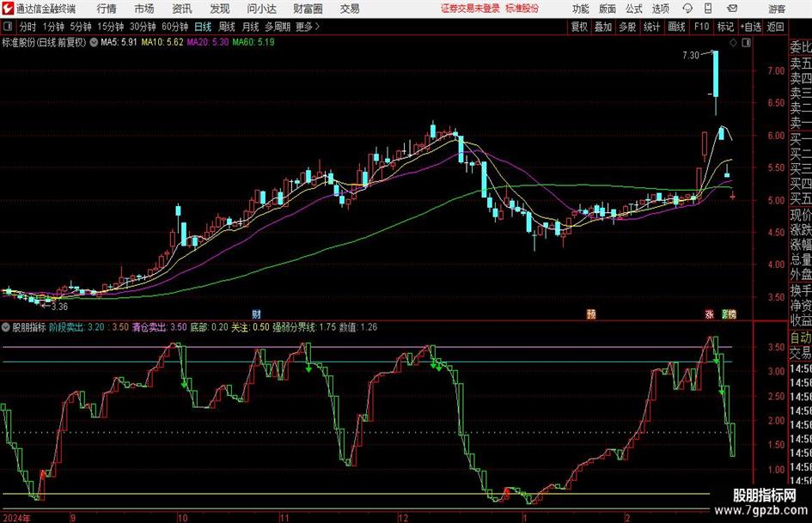Click the 标记 mark button

[725, 27]
